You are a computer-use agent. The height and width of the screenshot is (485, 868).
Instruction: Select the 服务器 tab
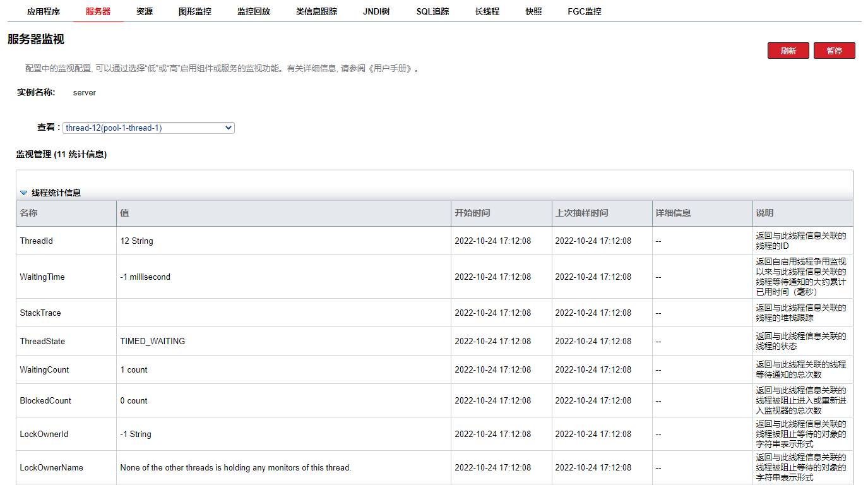98,11
